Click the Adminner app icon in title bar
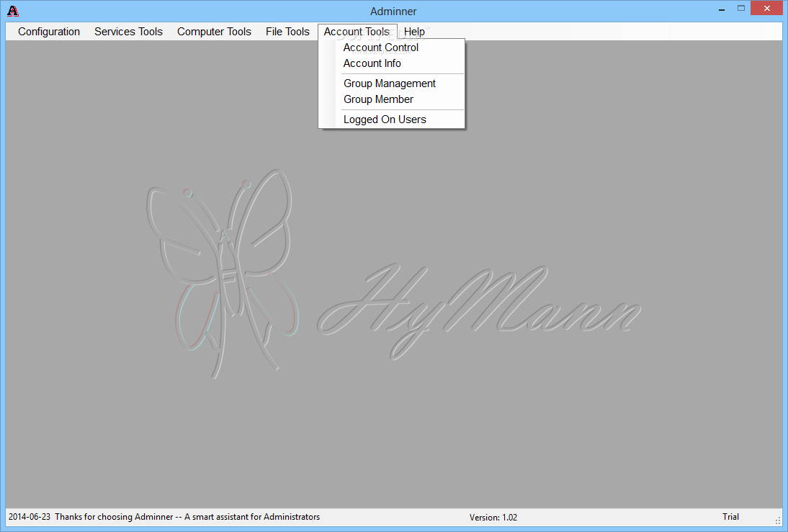 (13, 11)
